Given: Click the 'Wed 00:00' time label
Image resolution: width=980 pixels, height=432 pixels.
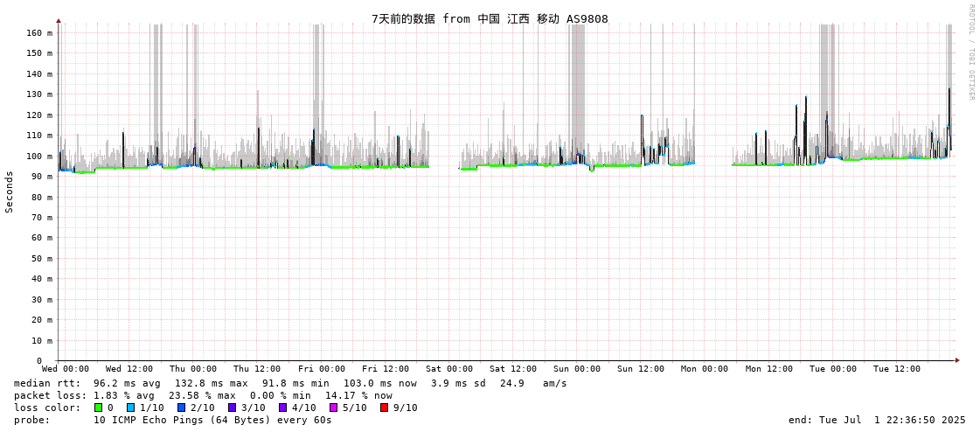Looking at the screenshot, I should point(66,369).
